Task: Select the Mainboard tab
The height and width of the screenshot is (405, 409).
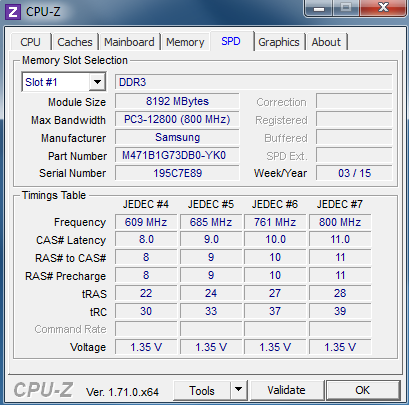Action: click(x=129, y=42)
